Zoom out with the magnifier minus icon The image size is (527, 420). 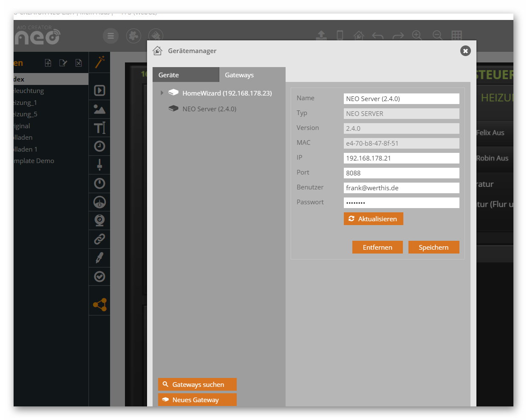(438, 35)
